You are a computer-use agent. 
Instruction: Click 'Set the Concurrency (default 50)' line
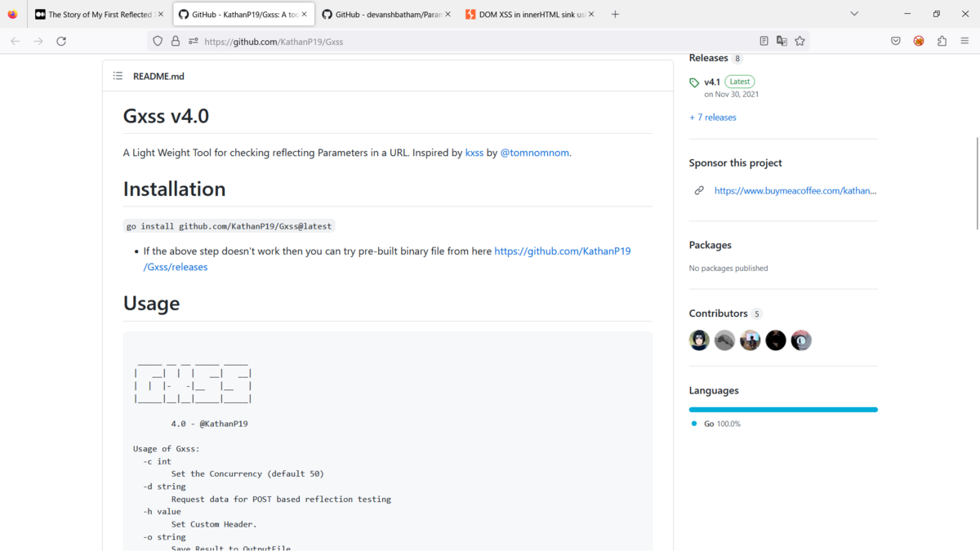(247, 473)
